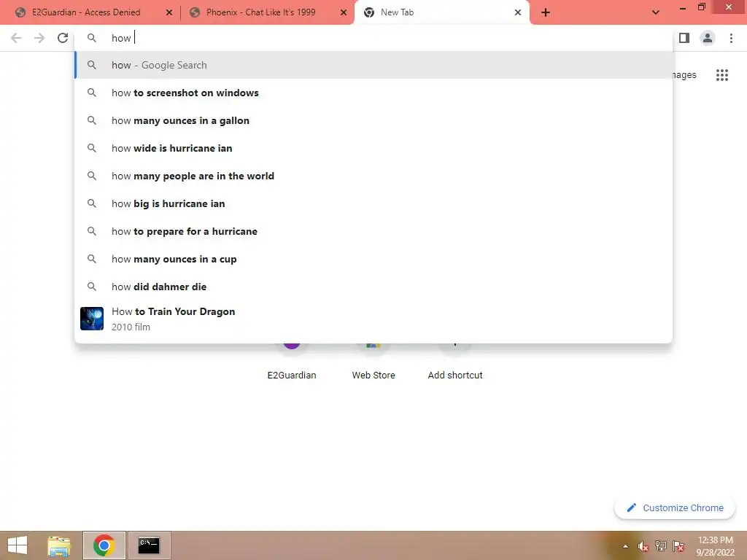This screenshot has height=560, width=747.
Task: Open the profile avatar menu
Action: (708, 38)
